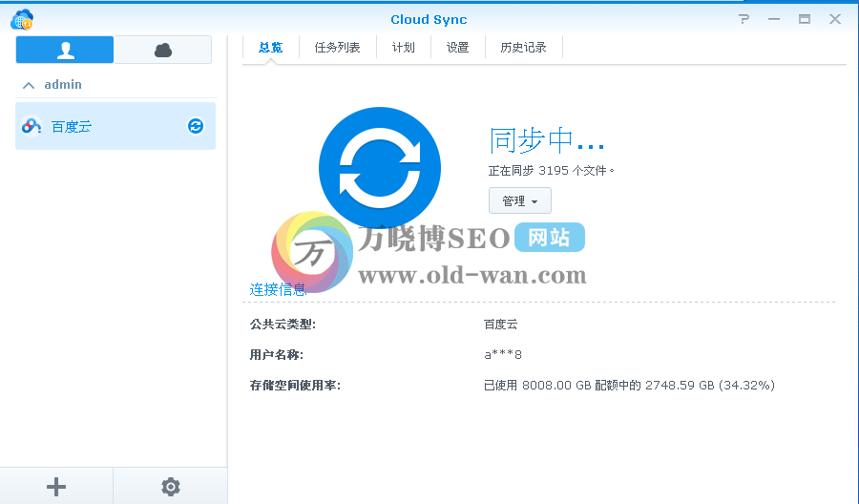Close the Cloud Sync window
This screenshot has width=859, height=504.
point(835,19)
